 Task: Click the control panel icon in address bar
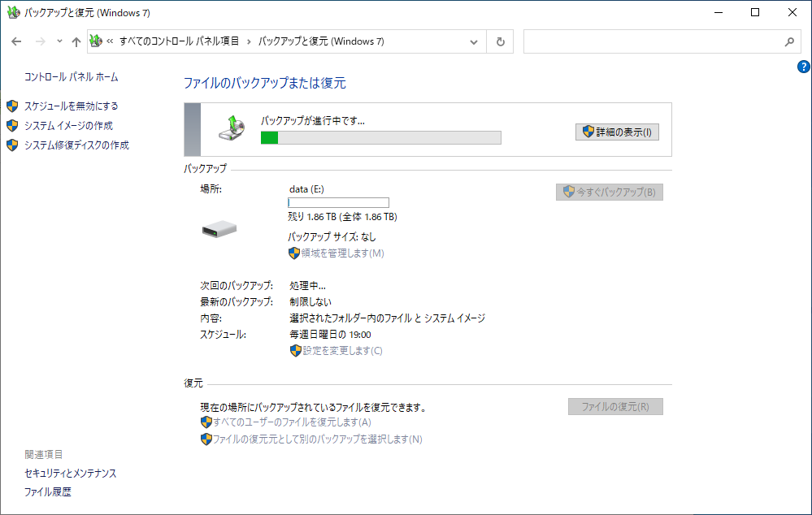(x=96, y=41)
